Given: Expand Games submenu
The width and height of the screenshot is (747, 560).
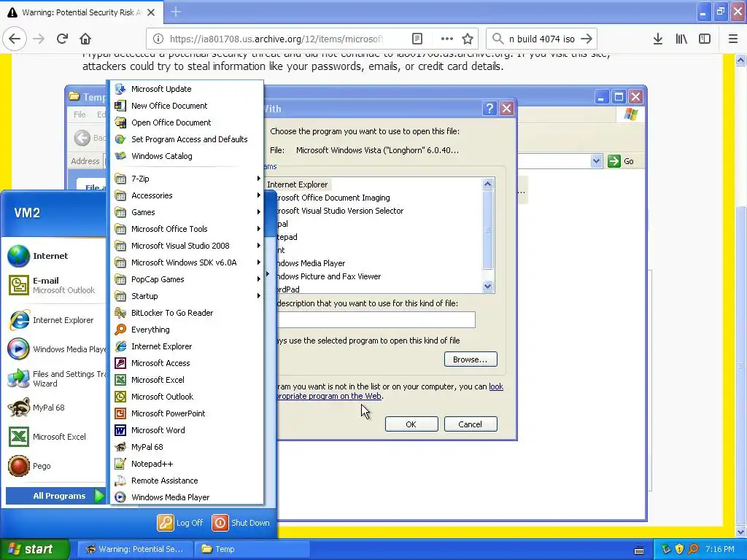Looking at the screenshot, I should coord(187,212).
